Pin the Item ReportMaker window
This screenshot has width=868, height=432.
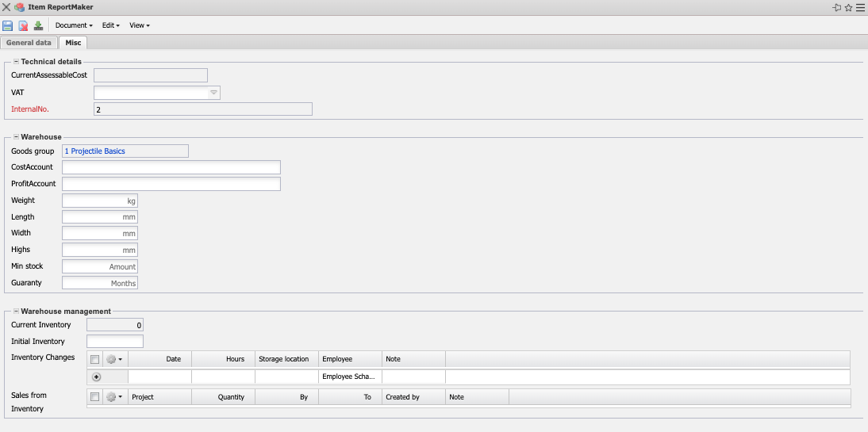tap(836, 7)
